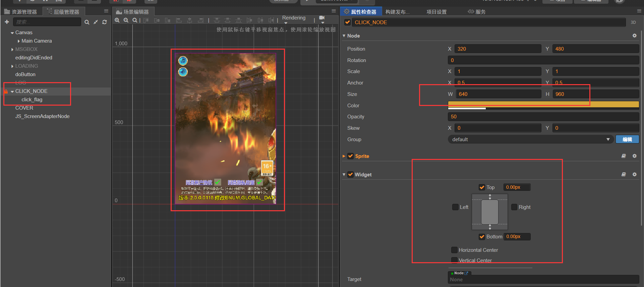Open the hierarchy panel hamburger menu
The width and height of the screenshot is (644, 287).
pos(106,11)
